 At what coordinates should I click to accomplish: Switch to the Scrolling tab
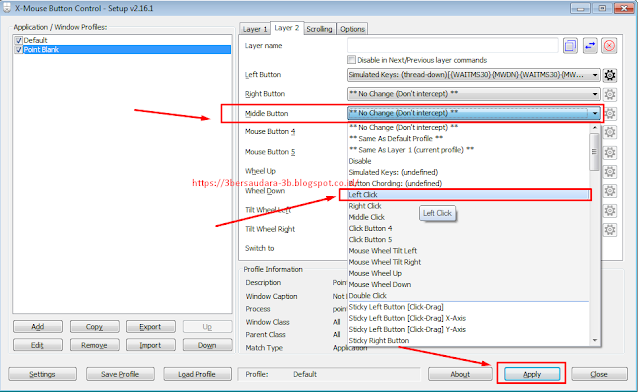(320, 29)
